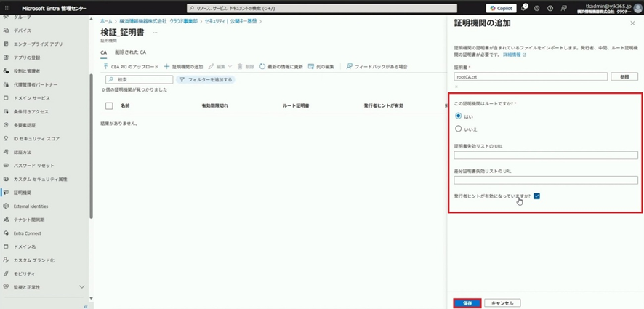Image resolution: width=644 pixels, height=309 pixels.
Task: Select the CA tab
Action: pos(104,52)
